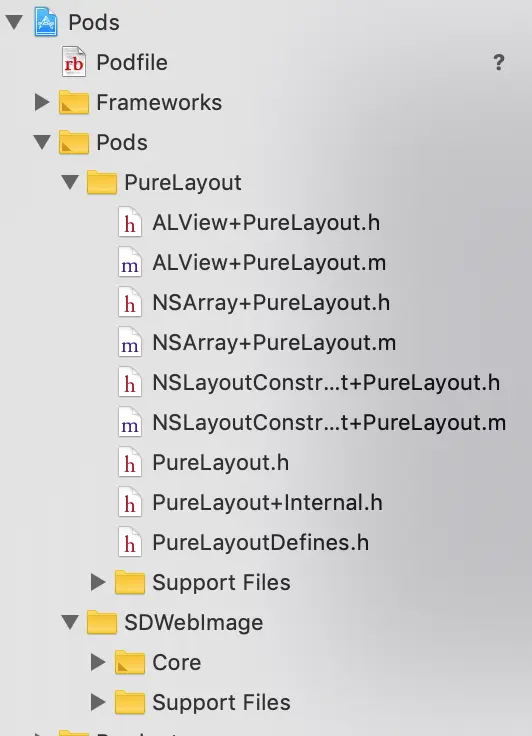Click the Pods Xcode project icon
The image size is (532, 736).
[46, 22]
